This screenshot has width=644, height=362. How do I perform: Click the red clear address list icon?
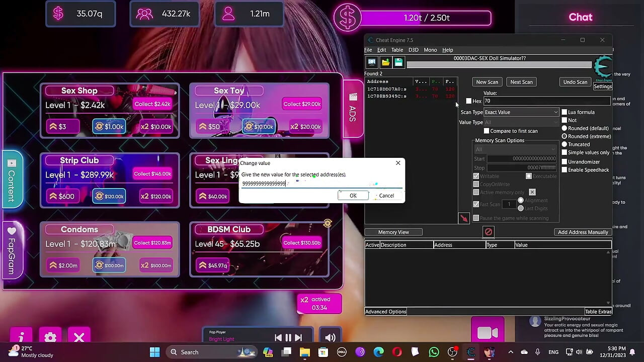[x=488, y=232]
